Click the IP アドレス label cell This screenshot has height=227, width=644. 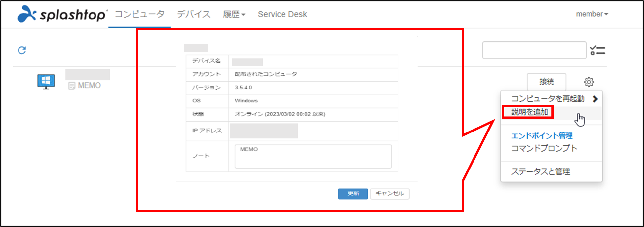(x=207, y=131)
